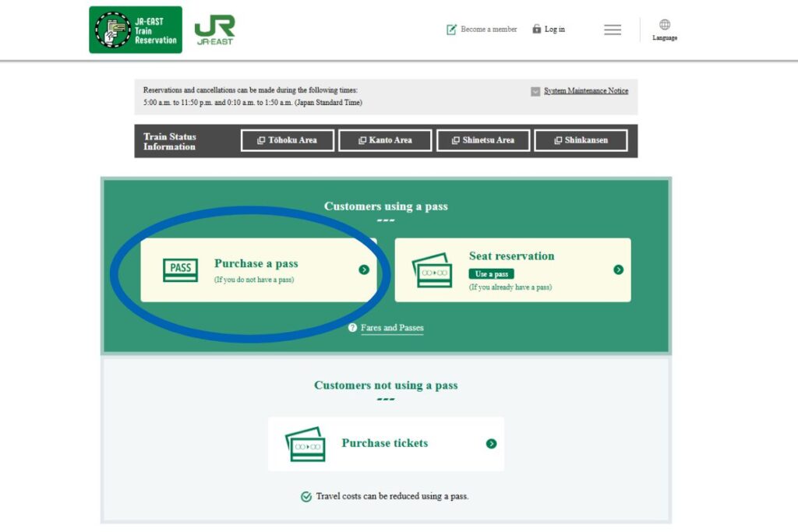Image resolution: width=798 pixels, height=532 pixels.
Task: Open the Shinetsu Area status page
Action: (x=483, y=140)
